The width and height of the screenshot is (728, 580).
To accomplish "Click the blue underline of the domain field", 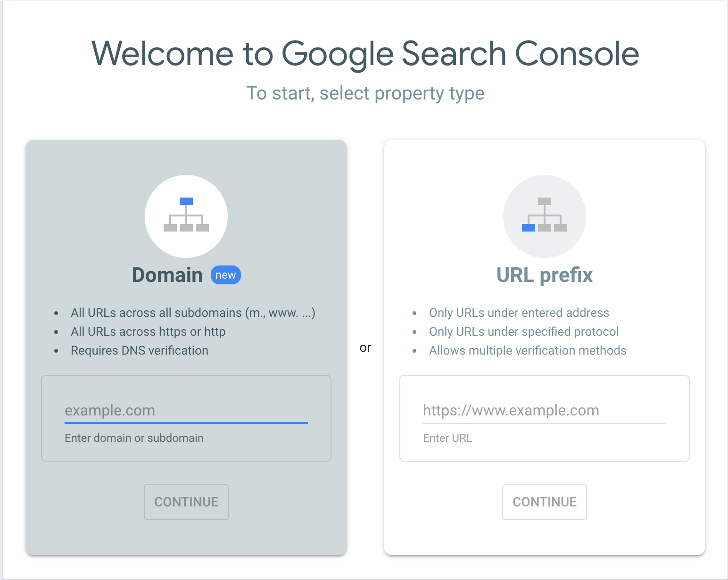I will (186, 423).
